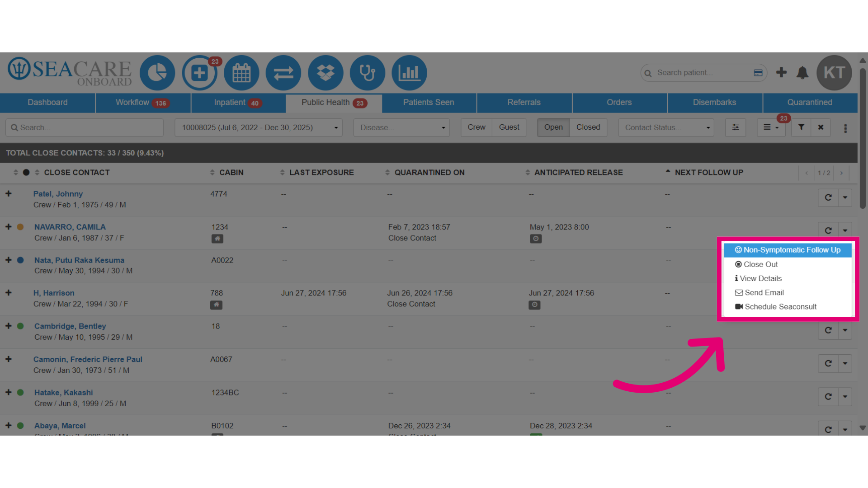
Task: Choose Send Email in the action menu
Action: [x=788, y=292]
